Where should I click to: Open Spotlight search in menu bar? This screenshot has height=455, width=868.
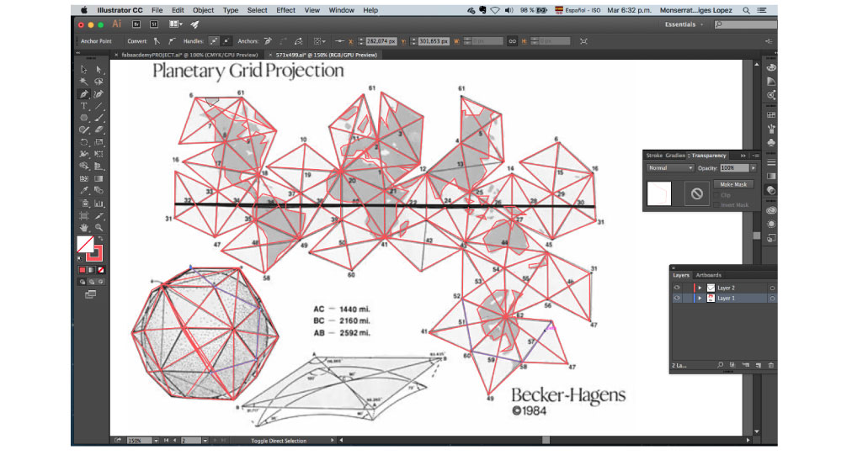tap(746, 10)
